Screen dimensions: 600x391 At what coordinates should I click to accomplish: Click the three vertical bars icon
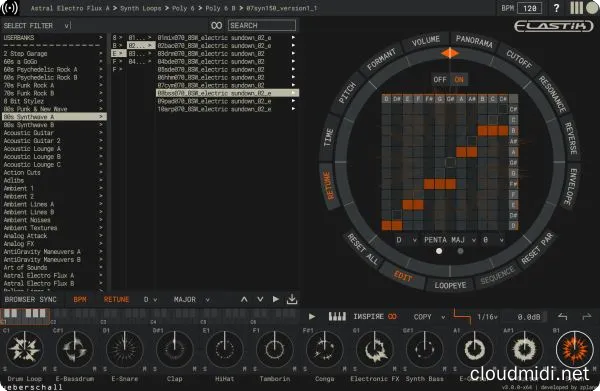pos(576,8)
